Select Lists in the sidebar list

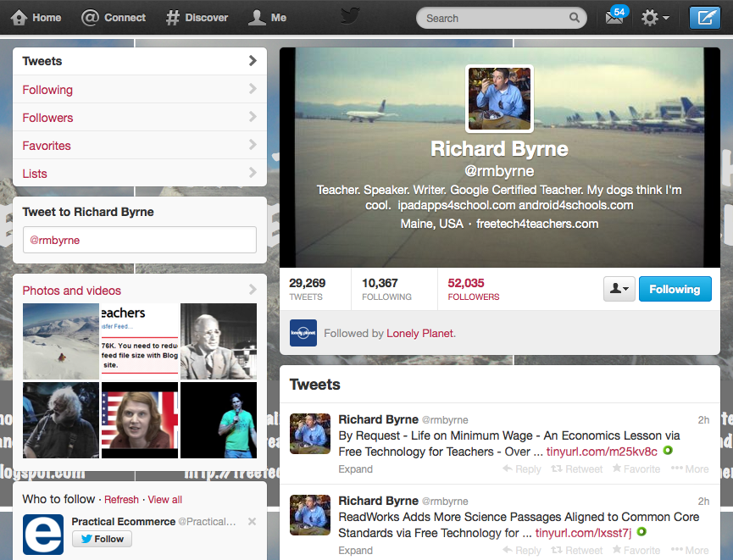pyautogui.click(x=140, y=173)
